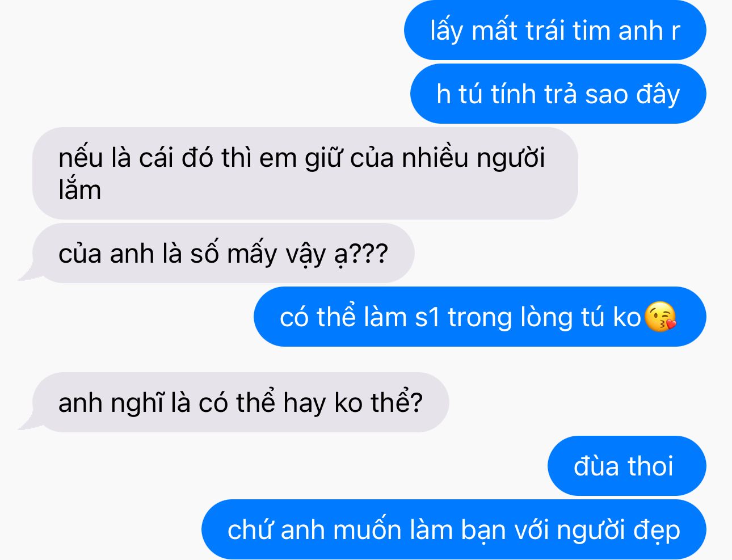732x560 pixels.
Task: Tap the gray message starting with 'nếu là cái đó'
Action: coord(305,174)
